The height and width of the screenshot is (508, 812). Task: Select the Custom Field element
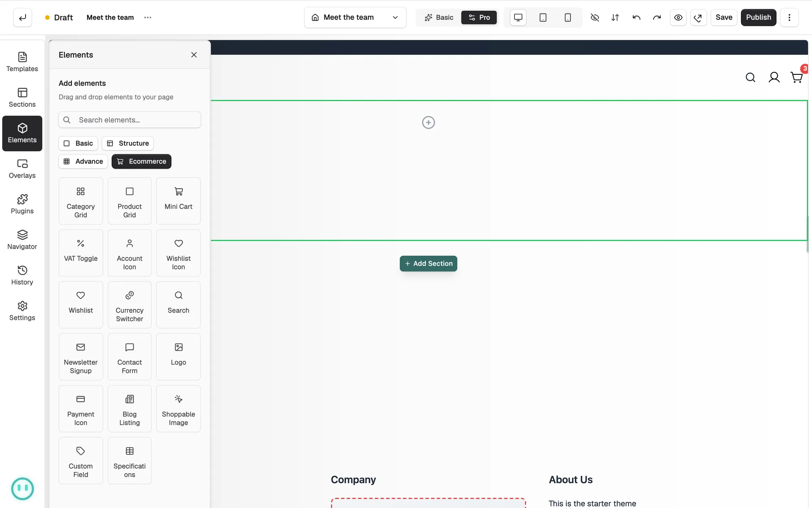click(81, 461)
